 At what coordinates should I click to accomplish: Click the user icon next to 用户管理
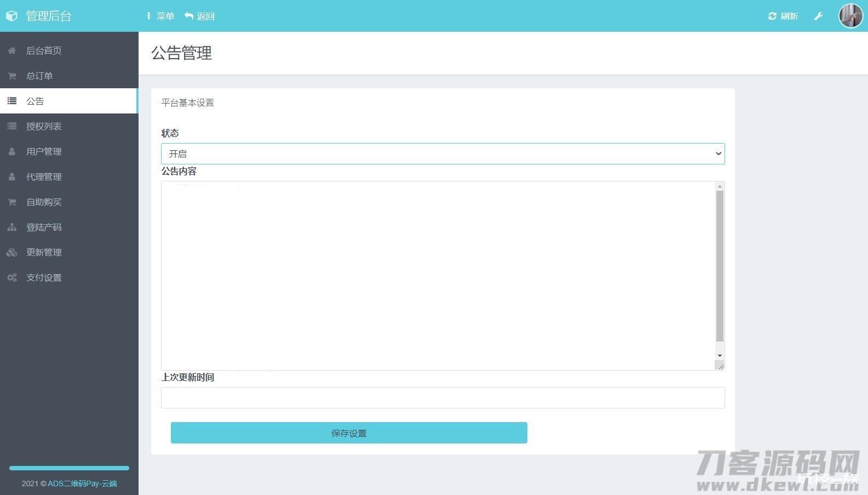click(x=12, y=151)
